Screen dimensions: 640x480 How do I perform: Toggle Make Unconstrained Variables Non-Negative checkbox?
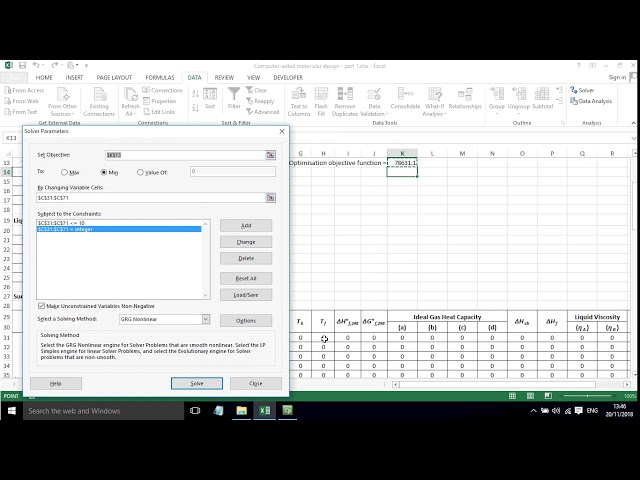tap(41, 306)
